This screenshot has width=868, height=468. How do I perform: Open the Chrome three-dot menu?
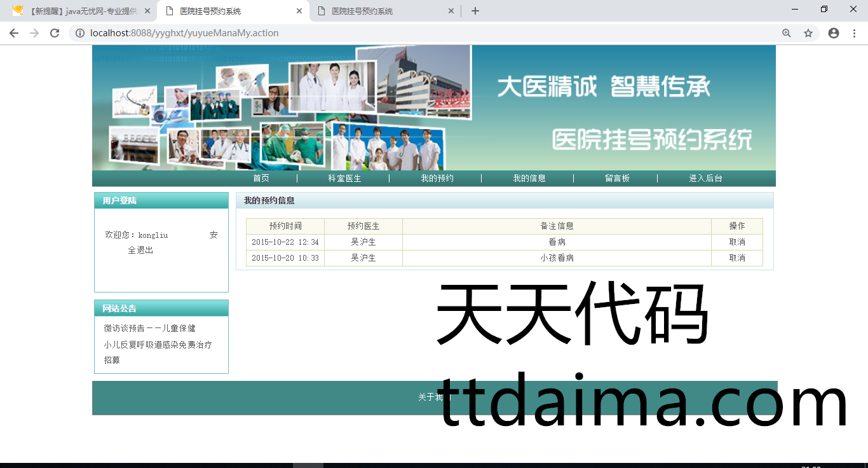coord(855,33)
